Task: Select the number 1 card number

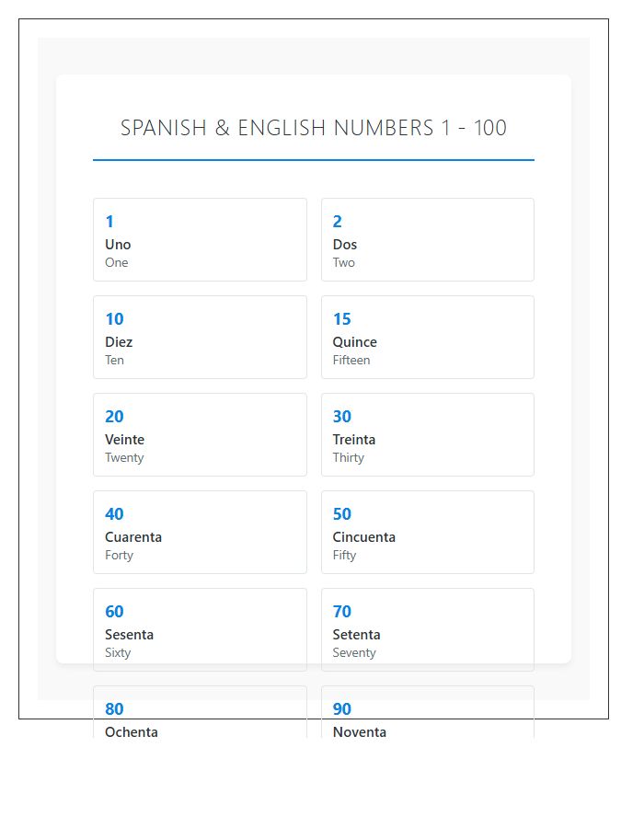Action: click(109, 221)
